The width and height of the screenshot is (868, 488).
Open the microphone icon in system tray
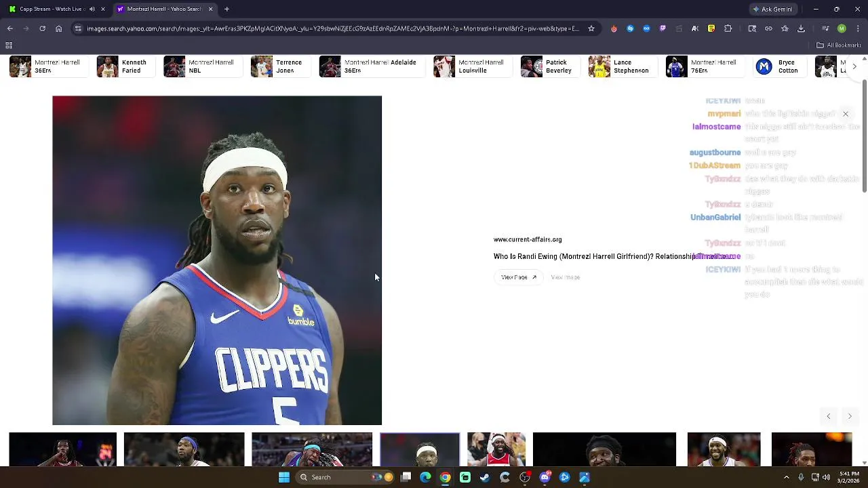tap(802, 477)
